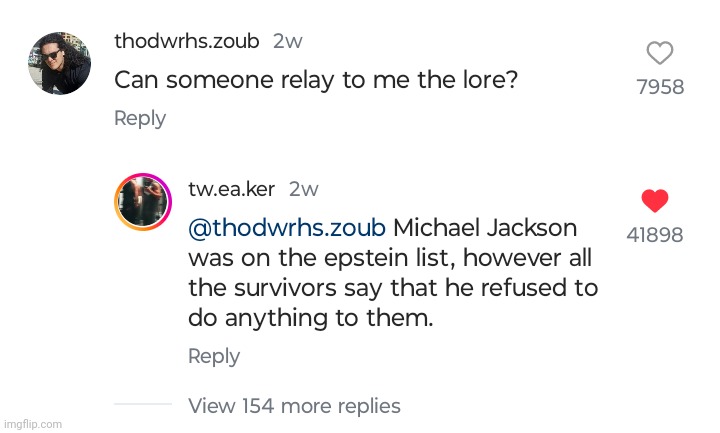
Task: Click the thodwrhs.zoub username
Action: click(187, 41)
